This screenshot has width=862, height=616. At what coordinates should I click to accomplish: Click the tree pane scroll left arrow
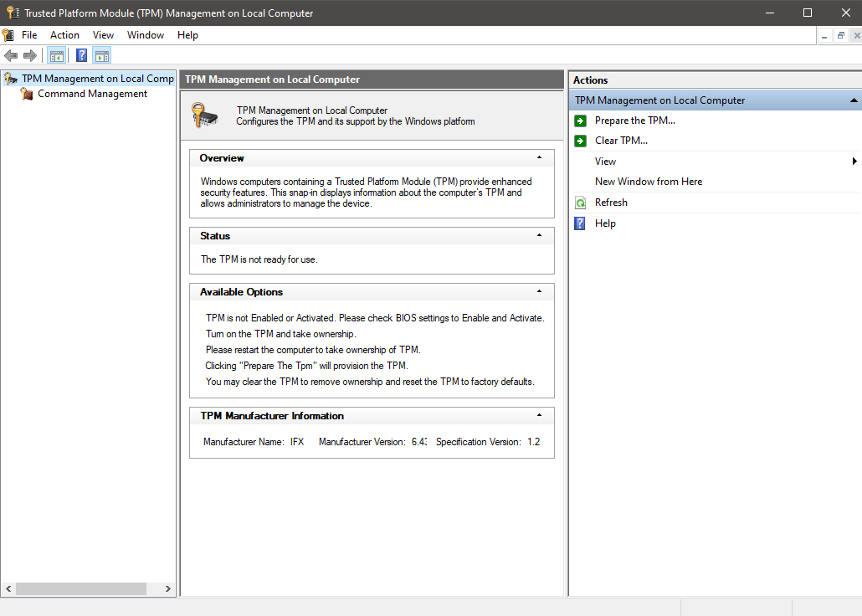(8, 588)
